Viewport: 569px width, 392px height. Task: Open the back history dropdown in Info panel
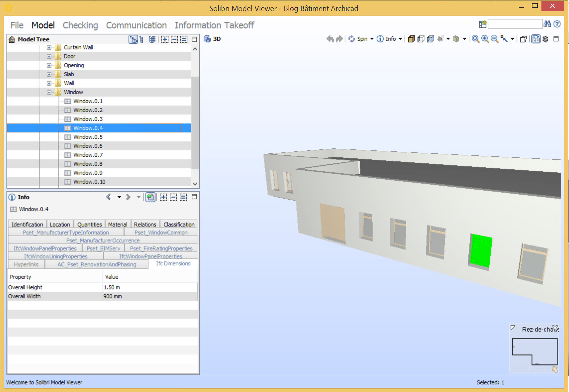point(119,197)
